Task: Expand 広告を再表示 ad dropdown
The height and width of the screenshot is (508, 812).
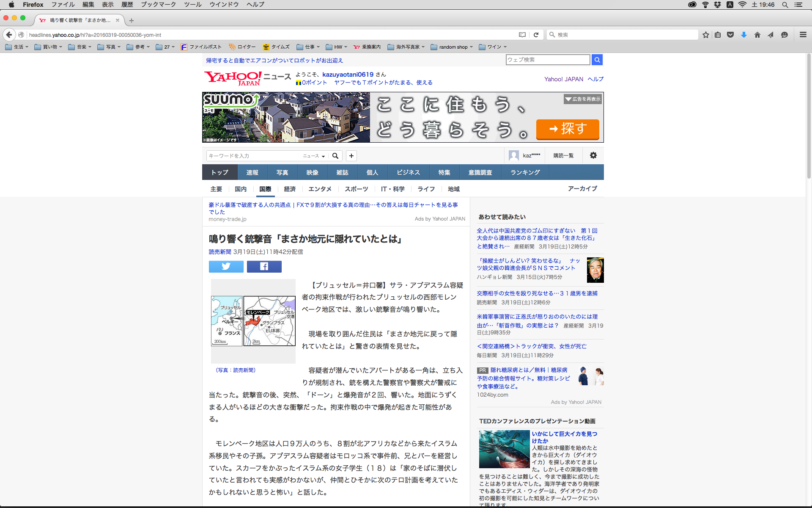Action: pos(582,99)
